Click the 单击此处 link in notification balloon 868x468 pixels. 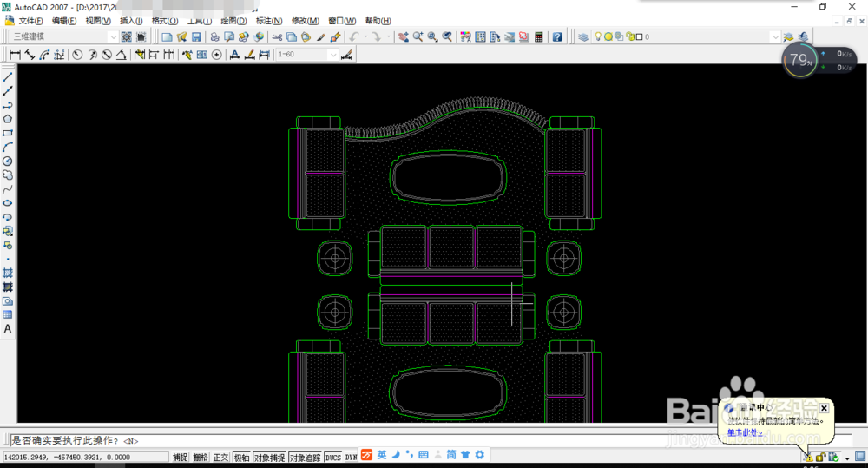[745, 432]
